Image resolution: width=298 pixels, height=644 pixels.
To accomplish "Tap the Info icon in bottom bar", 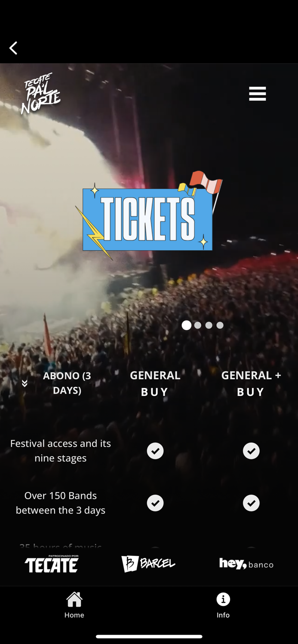I will click(x=223, y=605).
